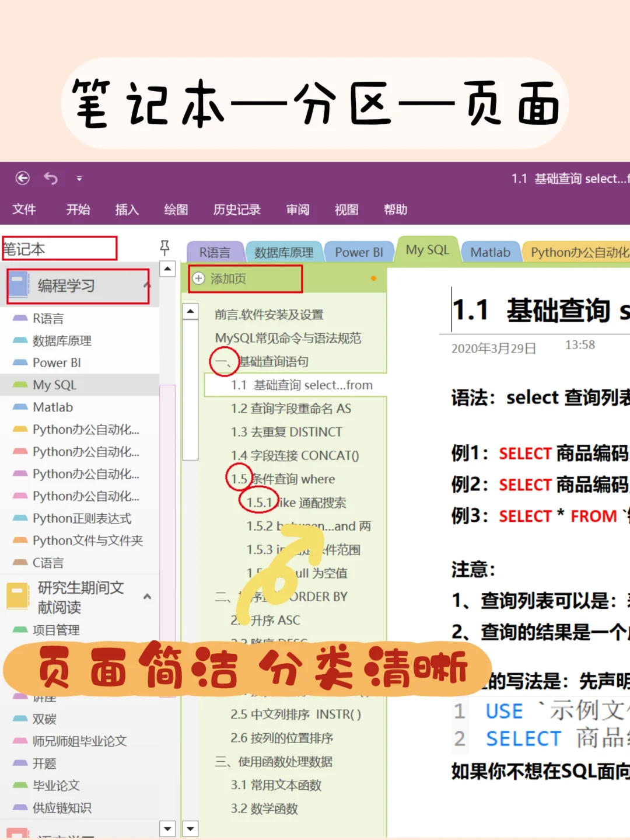
Task: Open the 文件 menu
Action: 25,210
